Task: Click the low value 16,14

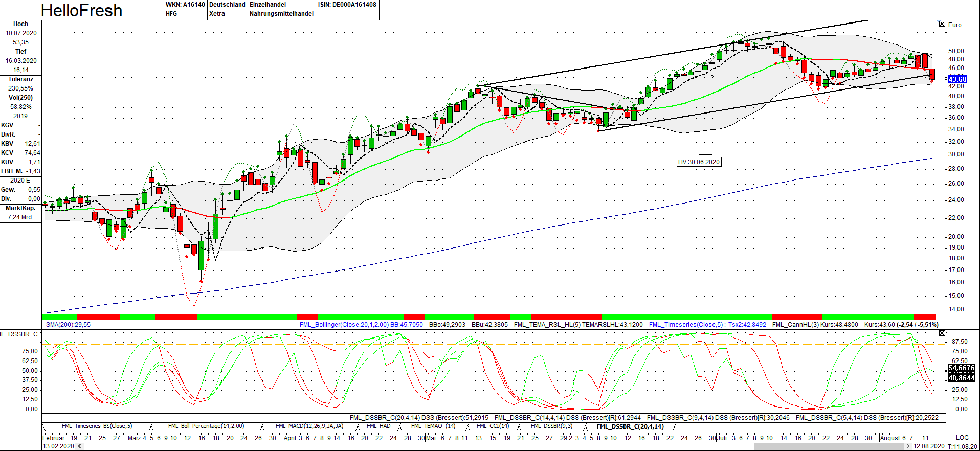Action: tap(21, 70)
